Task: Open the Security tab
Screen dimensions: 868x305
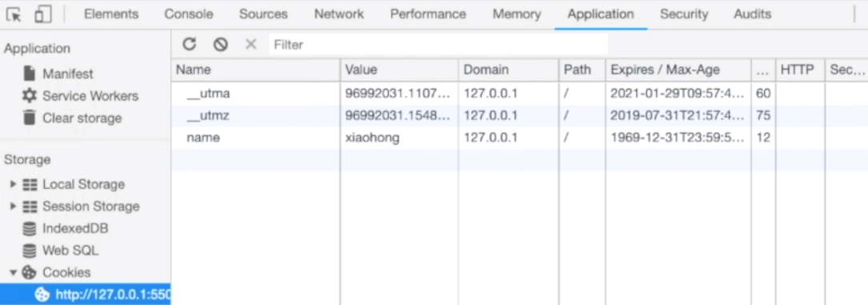Action: [x=684, y=14]
